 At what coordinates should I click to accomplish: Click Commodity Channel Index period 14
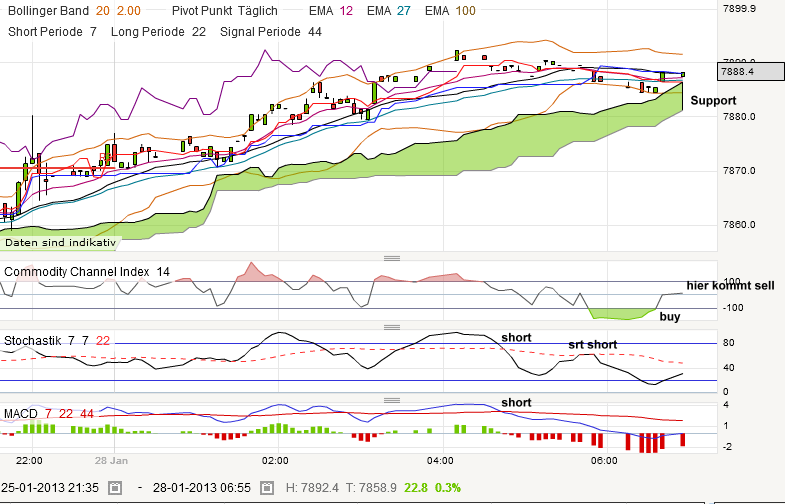[x=163, y=272]
